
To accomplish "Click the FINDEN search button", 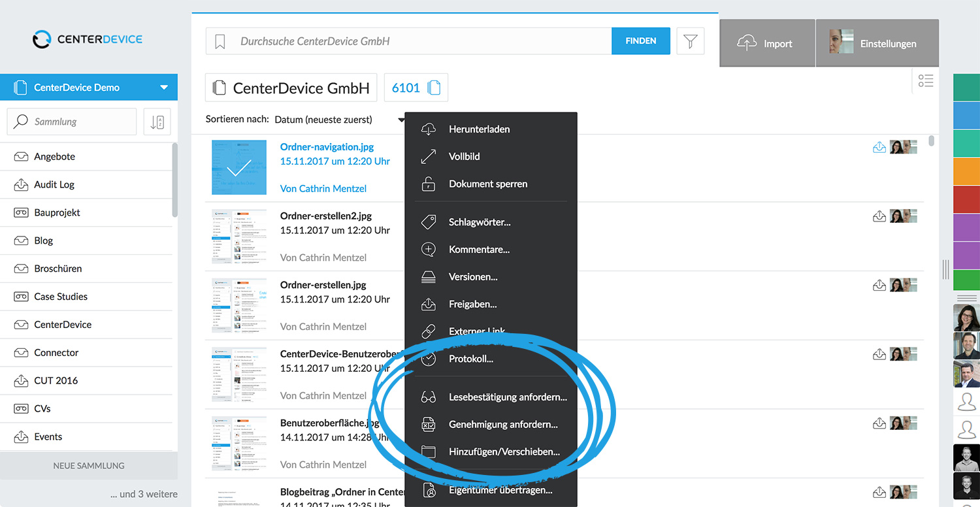I will (x=641, y=41).
